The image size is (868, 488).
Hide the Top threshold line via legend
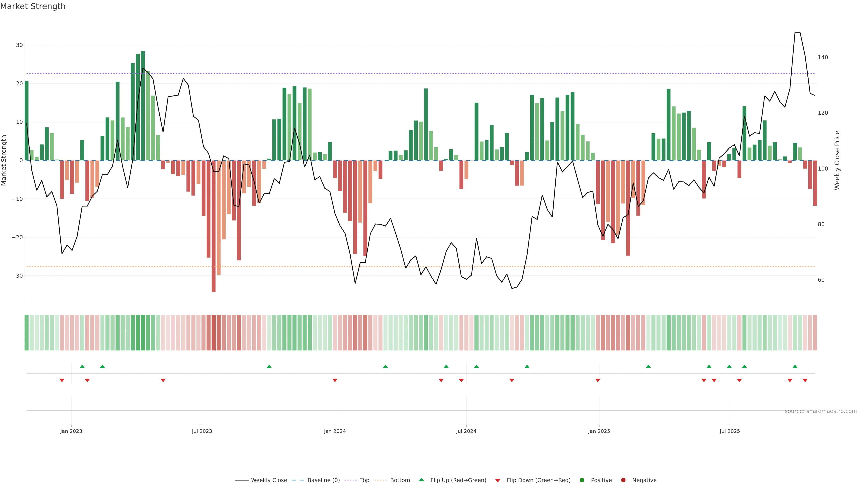(364, 480)
